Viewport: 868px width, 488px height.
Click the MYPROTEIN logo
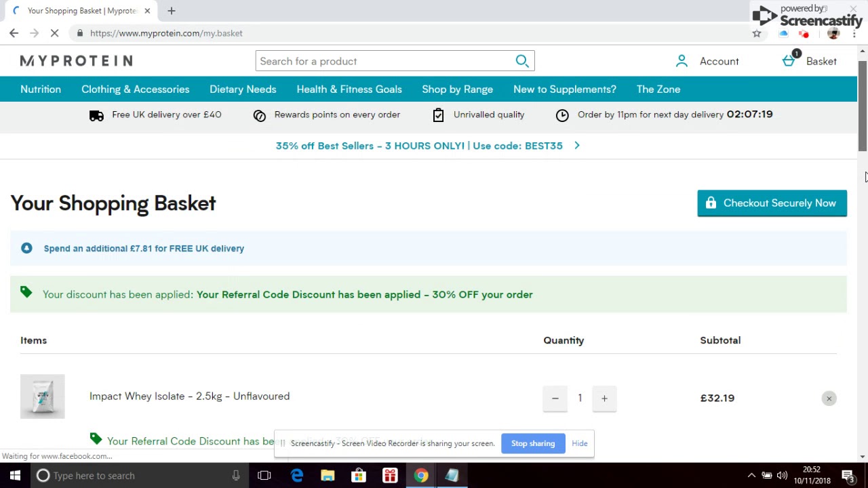(76, 61)
